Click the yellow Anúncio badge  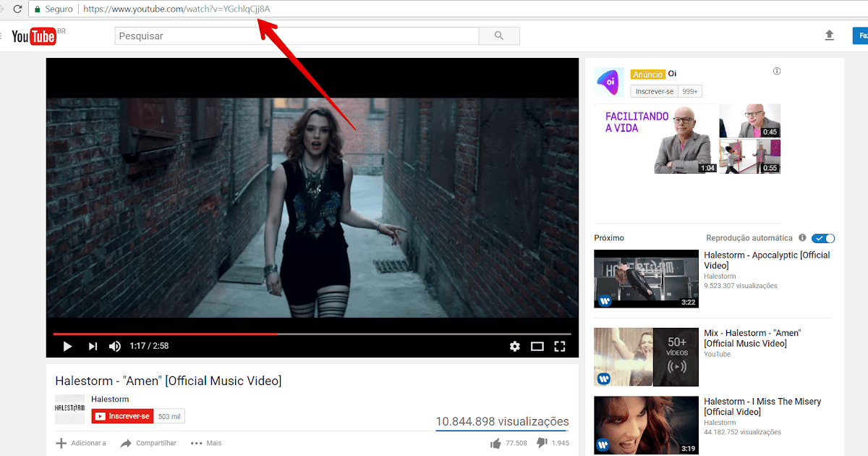click(x=647, y=74)
